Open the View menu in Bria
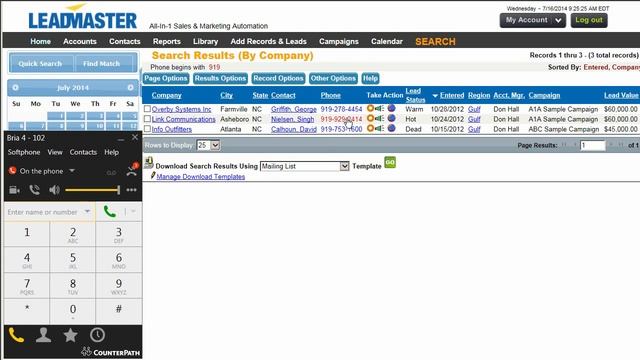This screenshot has width=640, height=360. point(55,152)
